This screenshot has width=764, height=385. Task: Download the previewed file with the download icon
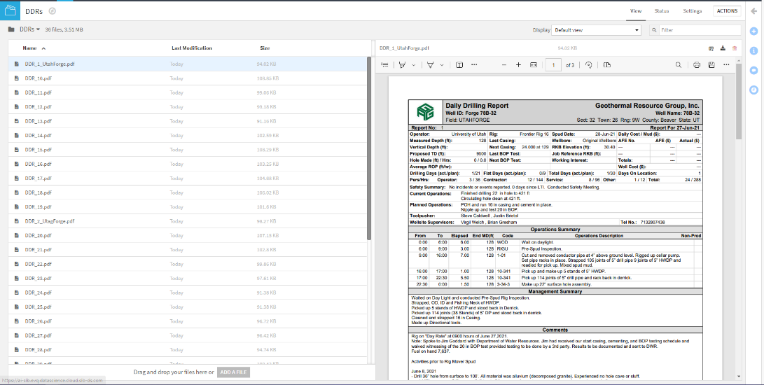pyautogui.click(x=723, y=48)
